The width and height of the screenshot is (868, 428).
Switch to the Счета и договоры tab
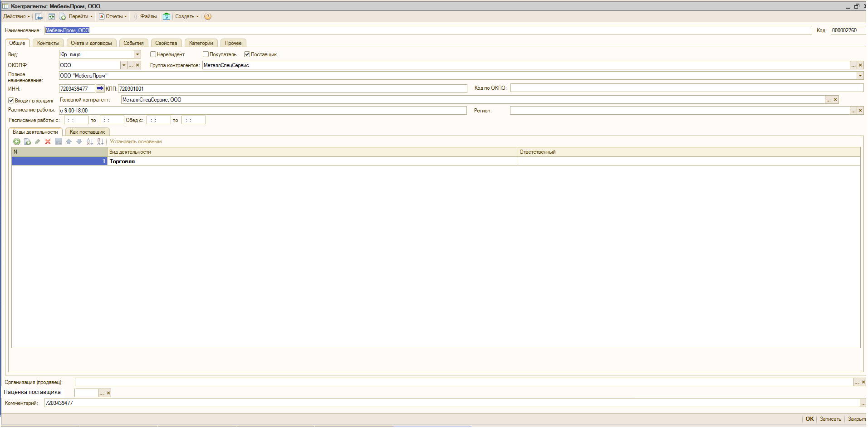(91, 43)
